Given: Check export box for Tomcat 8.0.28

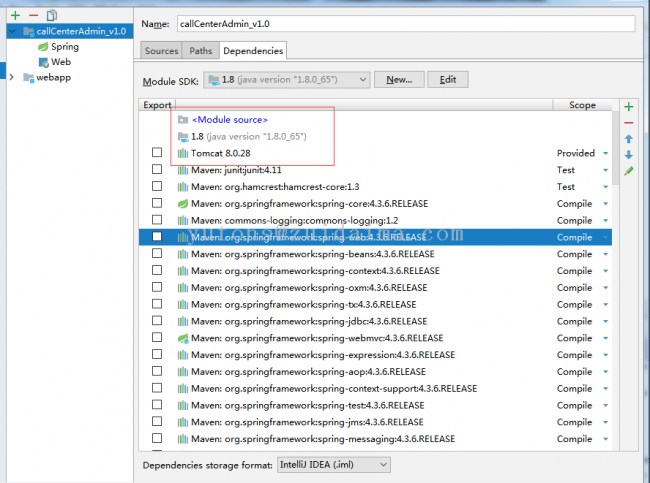Looking at the screenshot, I should [157, 153].
